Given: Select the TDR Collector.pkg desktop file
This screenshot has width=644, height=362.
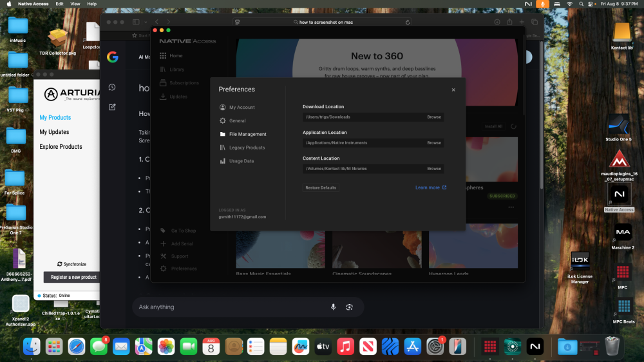Looking at the screenshot, I should (x=57, y=42).
